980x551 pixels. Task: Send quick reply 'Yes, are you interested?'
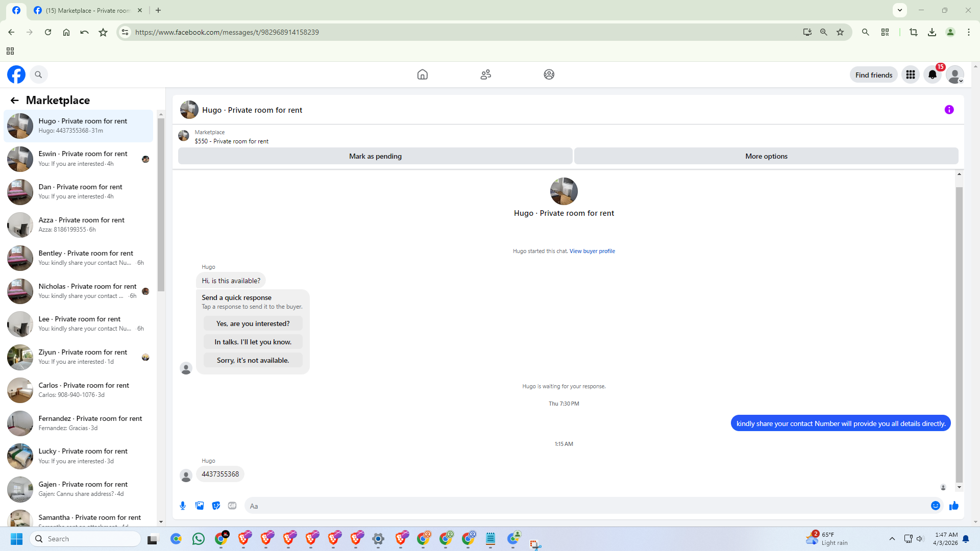tap(253, 323)
